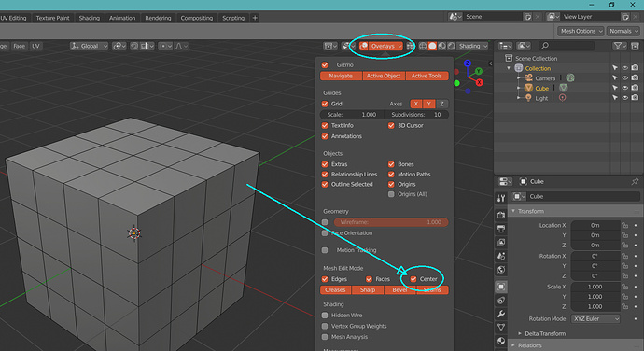This screenshot has height=351, width=644.
Task: Uncheck the Center checkbox in Mesh Edit Mode
Action: 413,279
